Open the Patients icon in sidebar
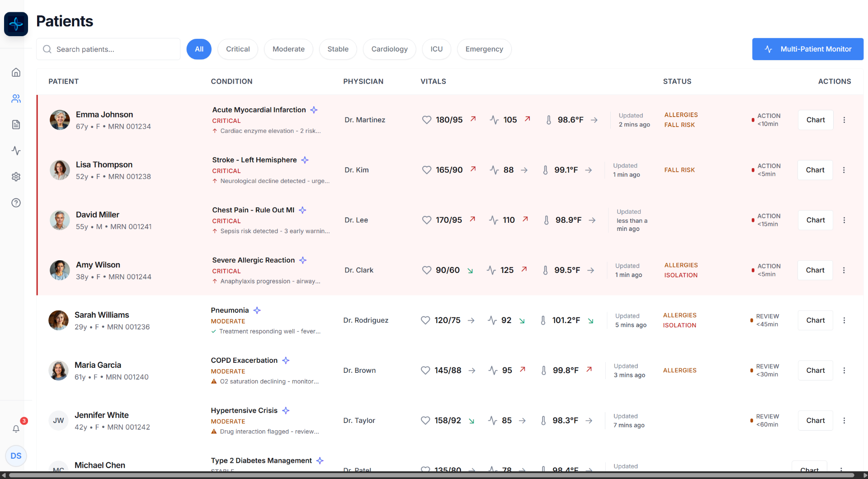 tap(16, 99)
